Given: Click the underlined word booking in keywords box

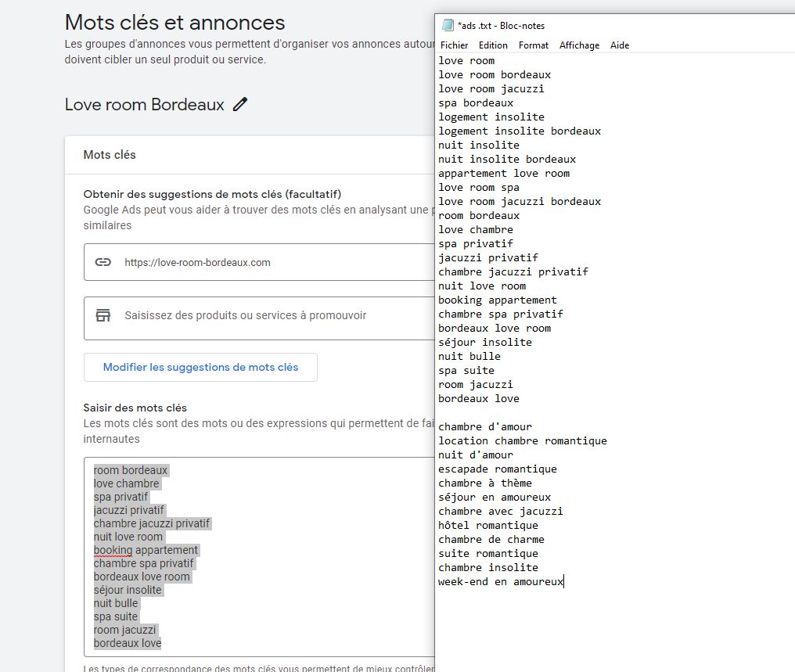Looking at the screenshot, I should (113, 550).
